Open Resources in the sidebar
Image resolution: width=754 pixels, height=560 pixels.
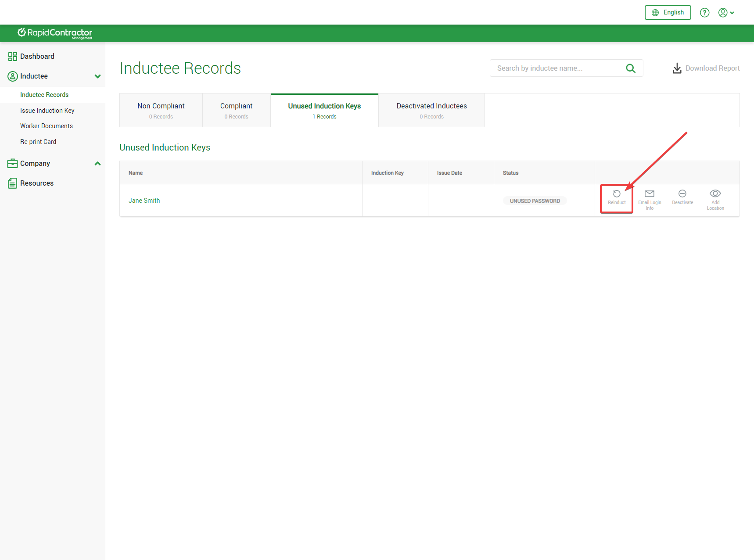point(37,183)
